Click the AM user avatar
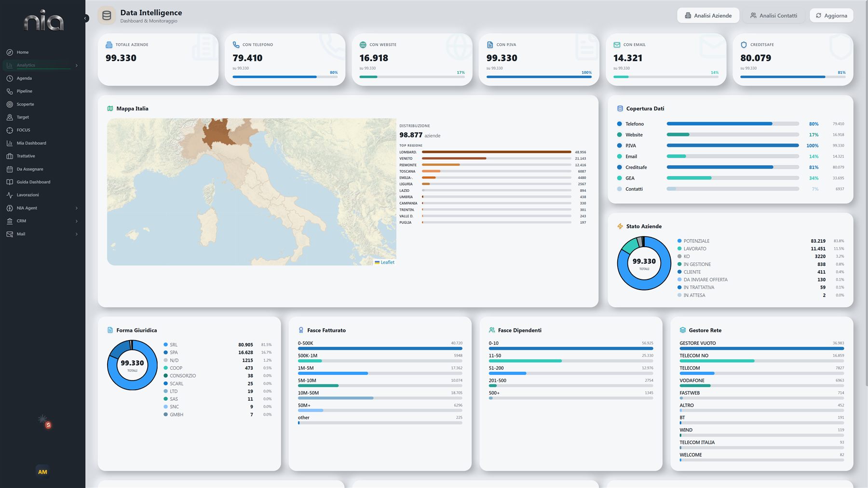This screenshot has width=868, height=488. [42, 472]
